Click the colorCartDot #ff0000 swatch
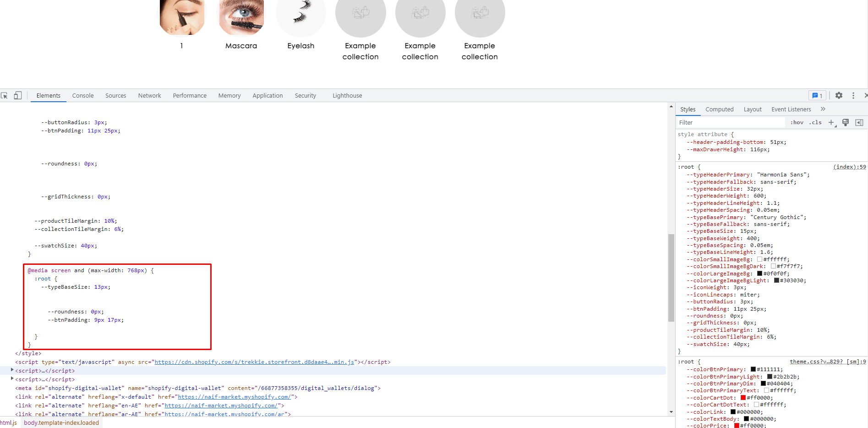Viewport: 868px width, 428px height. pyautogui.click(x=743, y=398)
